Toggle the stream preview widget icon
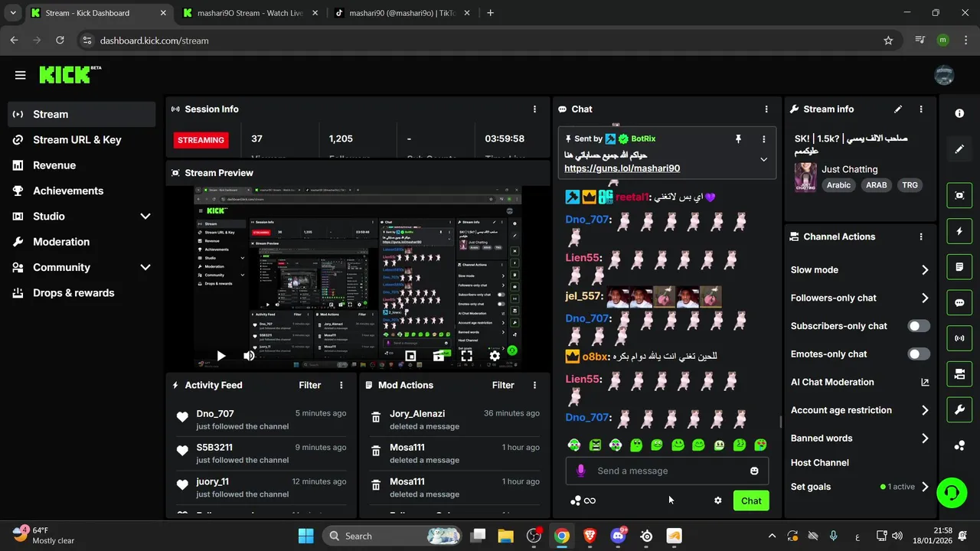Viewport: 980px width, 551px height. [x=959, y=195]
